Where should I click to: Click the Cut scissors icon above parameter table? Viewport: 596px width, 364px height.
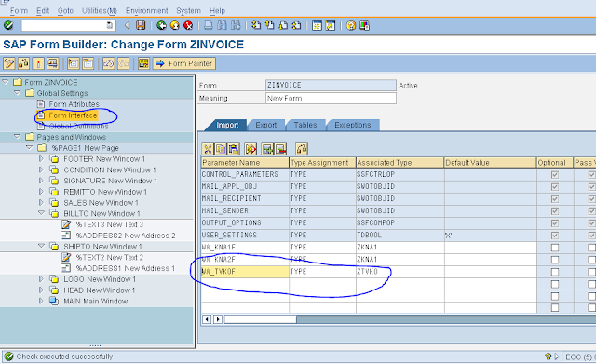(208, 149)
